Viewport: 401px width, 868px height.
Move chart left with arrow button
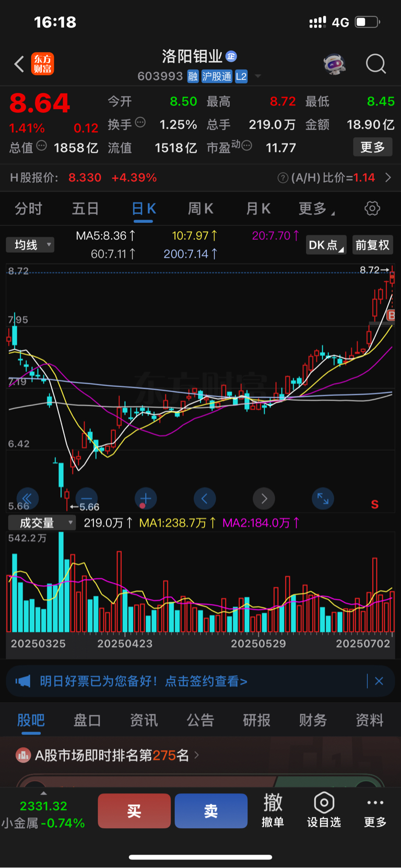tap(205, 499)
